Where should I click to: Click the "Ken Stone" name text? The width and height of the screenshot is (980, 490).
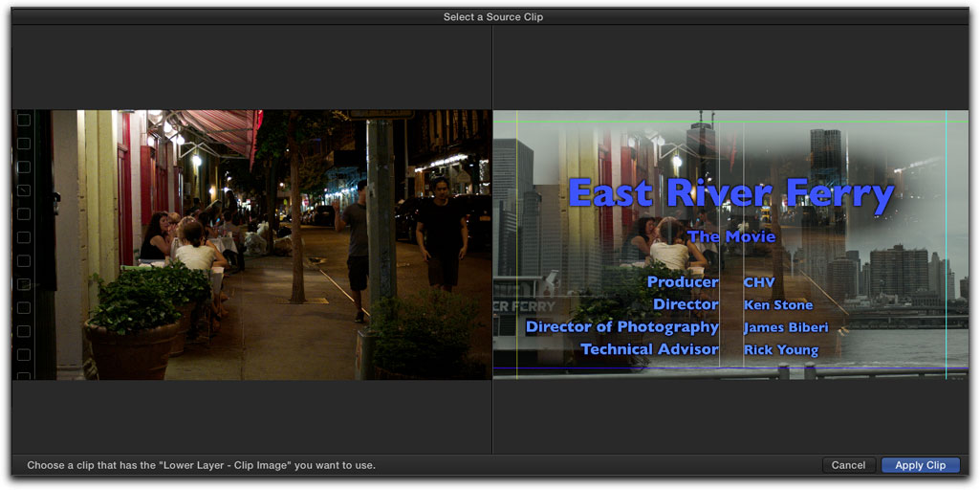(778, 305)
